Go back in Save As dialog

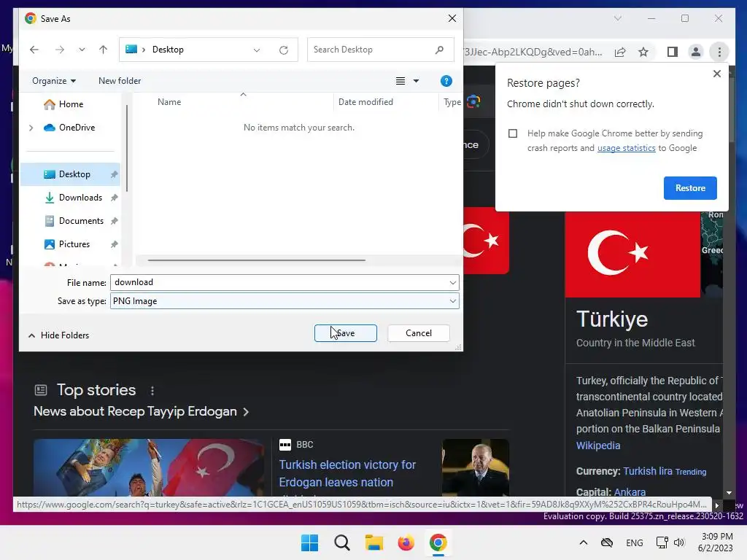pyautogui.click(x=34, y=50)
